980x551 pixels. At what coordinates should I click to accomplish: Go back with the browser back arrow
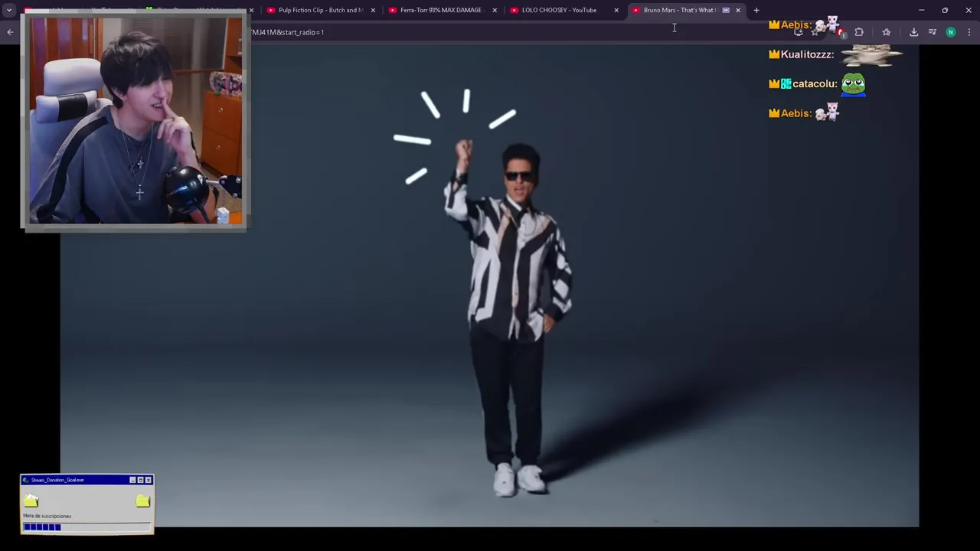(10, 32)
